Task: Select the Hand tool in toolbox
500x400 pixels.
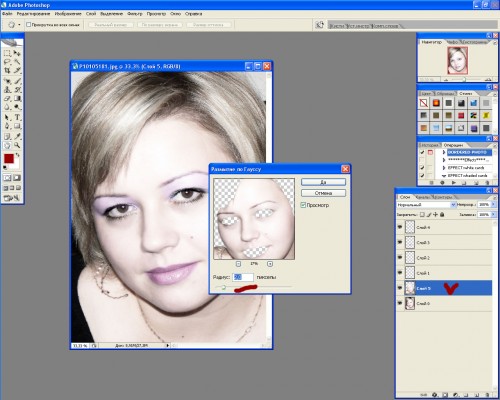Action: coord(7,145)
